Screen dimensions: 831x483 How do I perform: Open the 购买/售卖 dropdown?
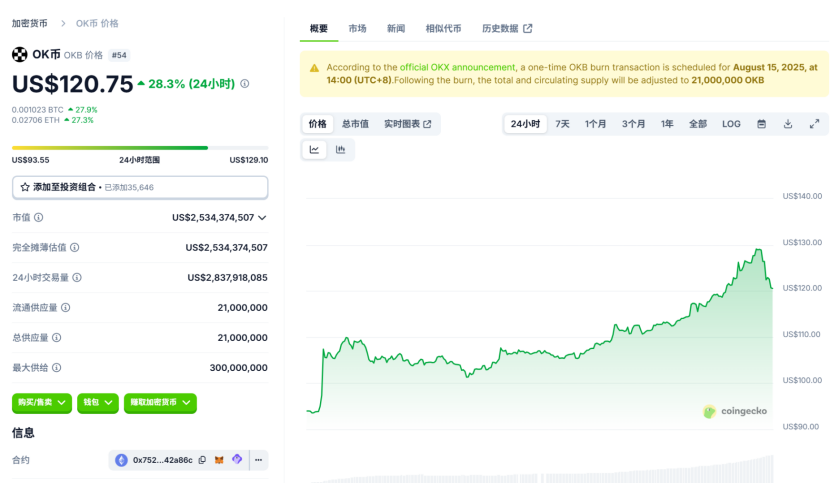tap(42, 403)
